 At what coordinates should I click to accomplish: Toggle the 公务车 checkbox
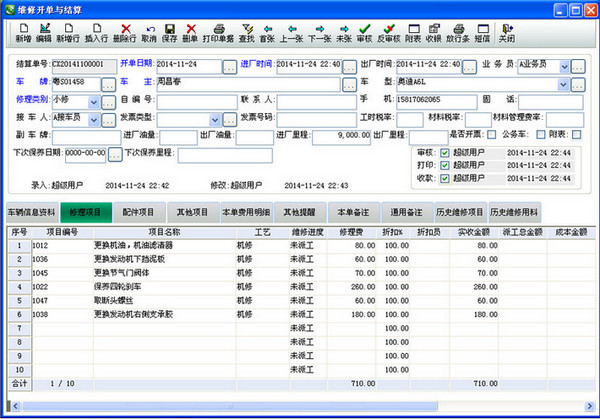[542, 134]
